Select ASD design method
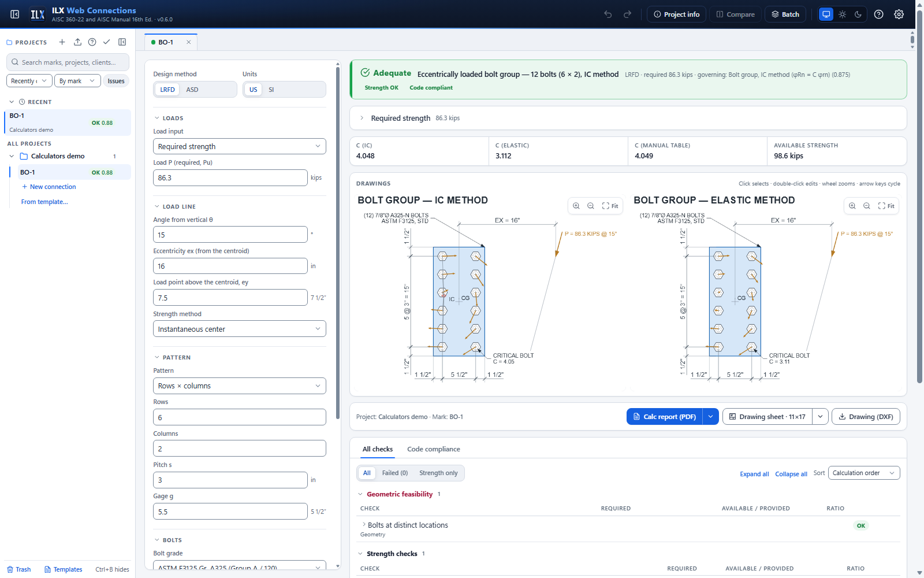The width and height of the screenshot is (924, 578). tap(192, 90)
